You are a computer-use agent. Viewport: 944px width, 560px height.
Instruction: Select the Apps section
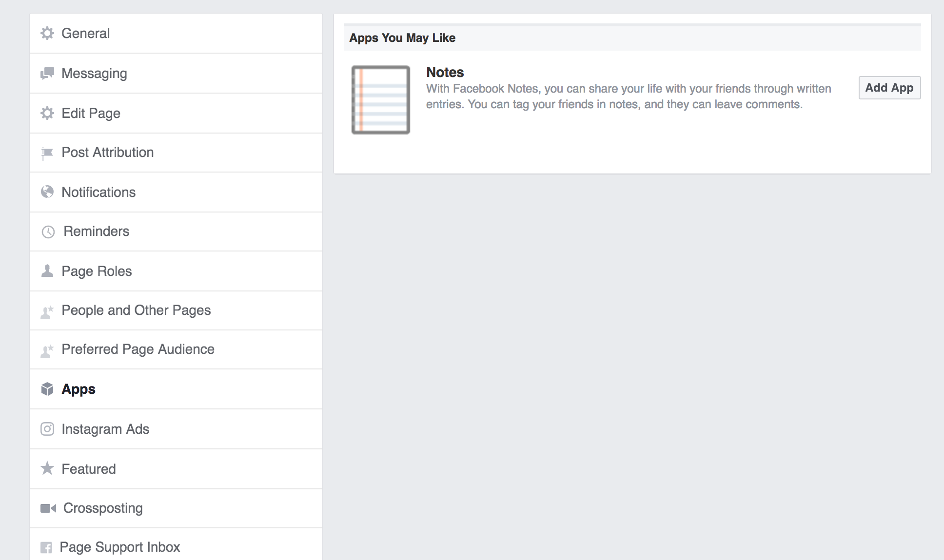(176, 389)
